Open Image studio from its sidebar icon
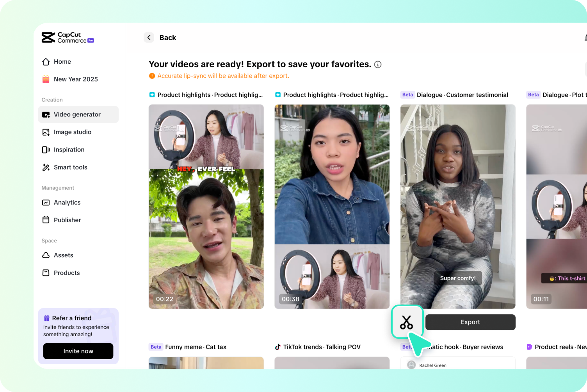 46,132
